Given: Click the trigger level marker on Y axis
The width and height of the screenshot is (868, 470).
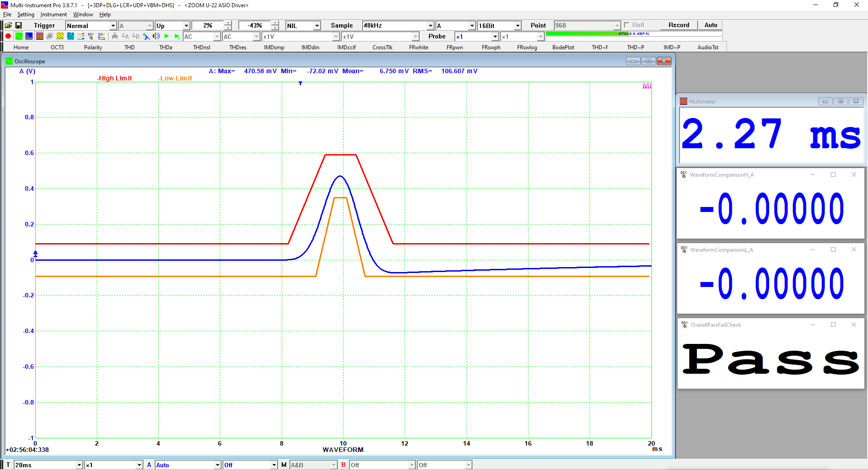Looking at the screenshot, I should coord(35,254).
